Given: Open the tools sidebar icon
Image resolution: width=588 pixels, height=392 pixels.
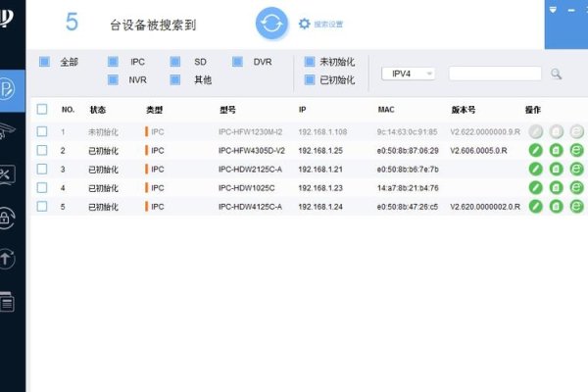Looking at the screenshot, I should [x=7, y=174].
